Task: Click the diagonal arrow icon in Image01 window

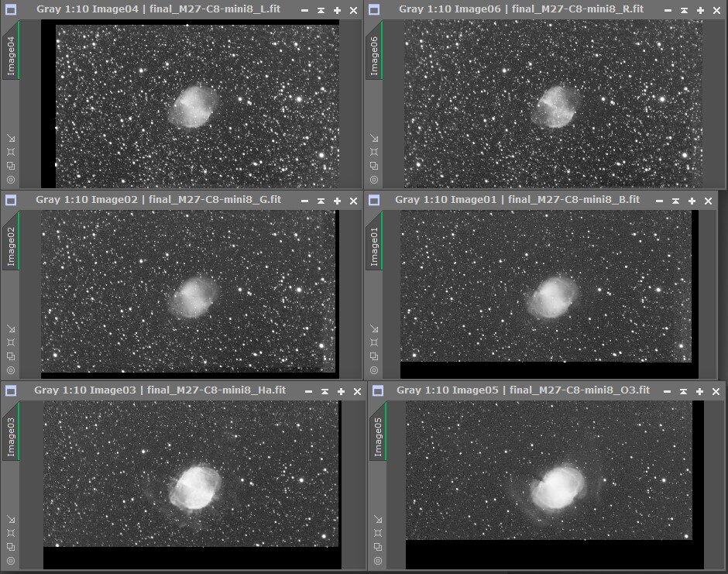Action: pyautogui.click(x=374, y=328)
